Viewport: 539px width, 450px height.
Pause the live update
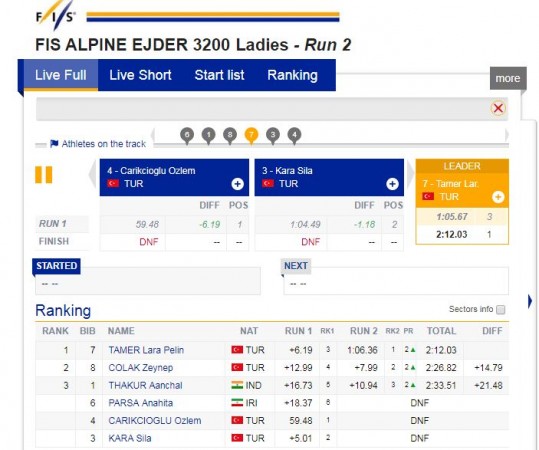click(44, 175)
